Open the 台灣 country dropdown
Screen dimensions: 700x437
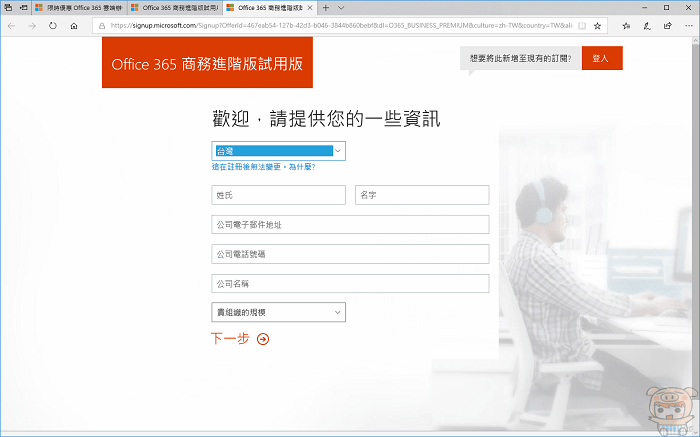[x=278, y=151]
